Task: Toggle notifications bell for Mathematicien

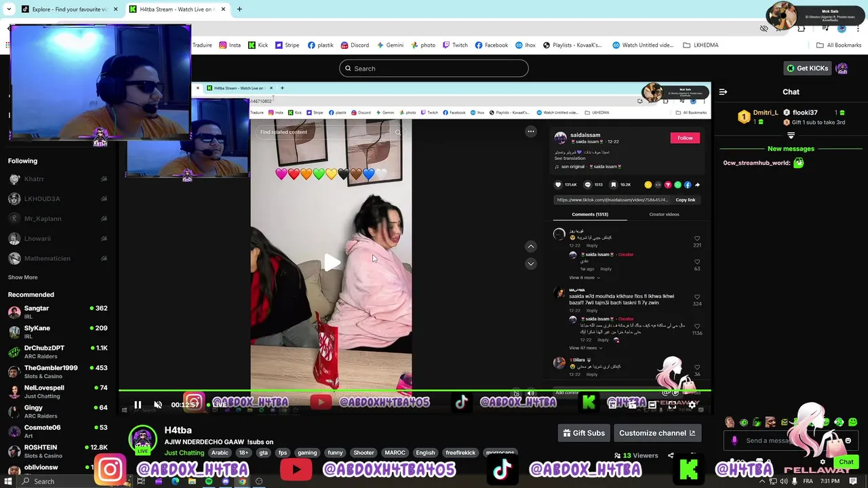Action: [x=104, y=258]
